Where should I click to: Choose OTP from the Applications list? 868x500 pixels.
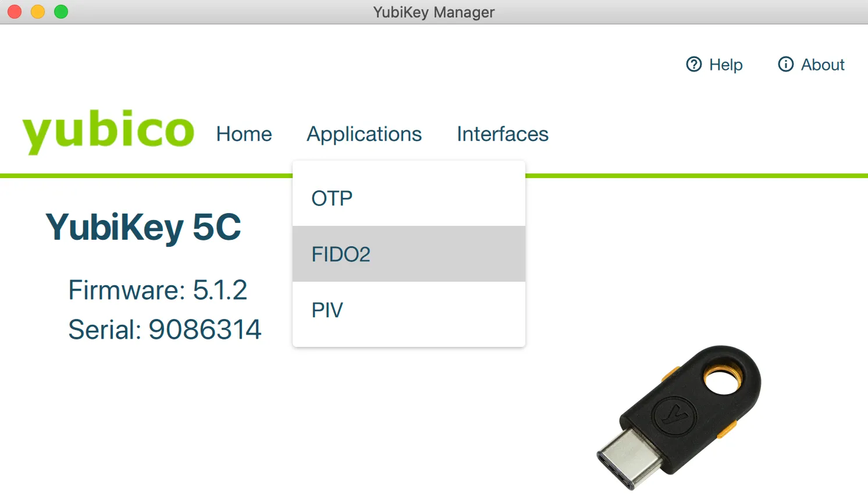332,198
